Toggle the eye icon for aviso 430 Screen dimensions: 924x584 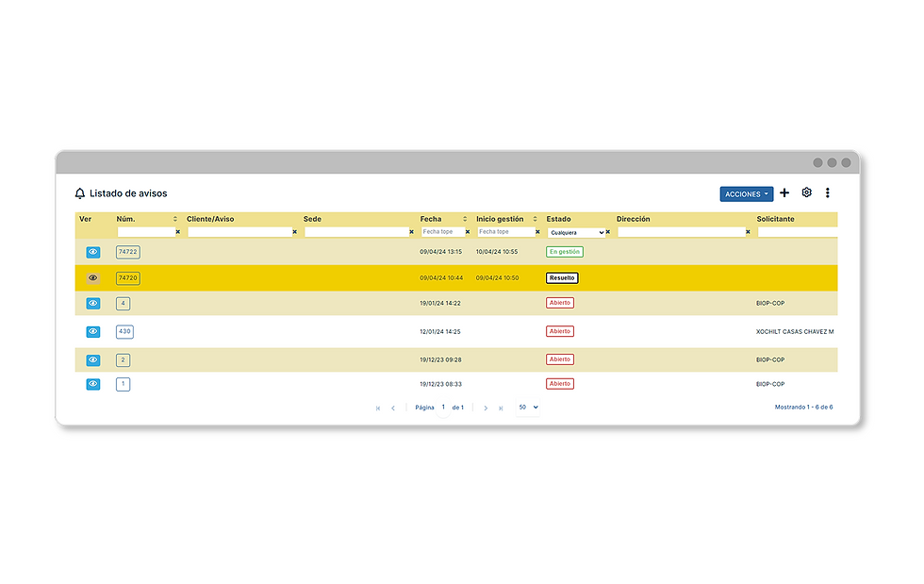tap(92, 331)
